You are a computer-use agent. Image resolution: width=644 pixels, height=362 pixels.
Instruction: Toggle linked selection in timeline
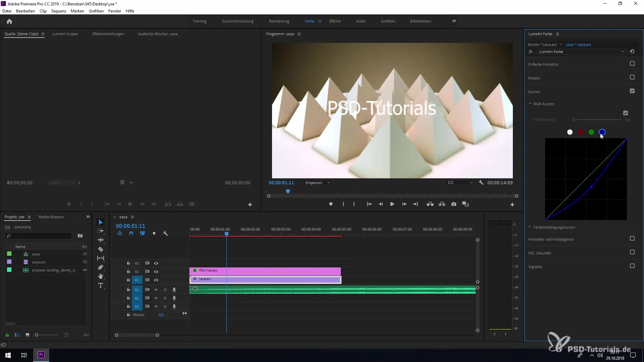(x=143, y=234)
